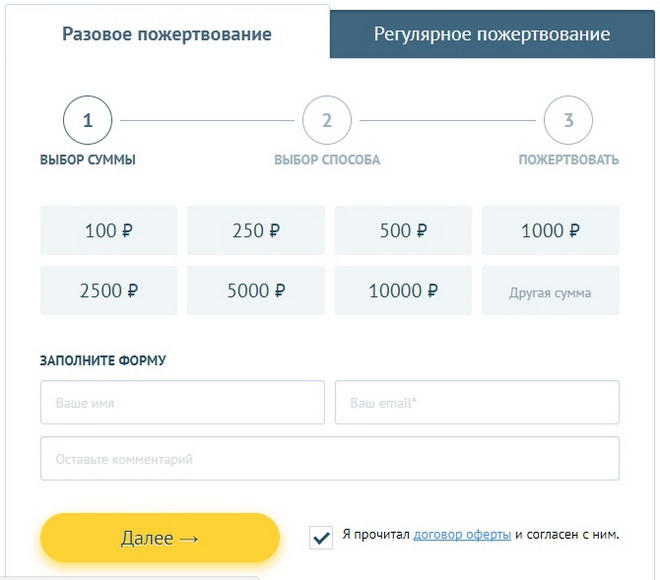Choose the 250 ₽ amount

pyautogui.click(x=256, y=231)
